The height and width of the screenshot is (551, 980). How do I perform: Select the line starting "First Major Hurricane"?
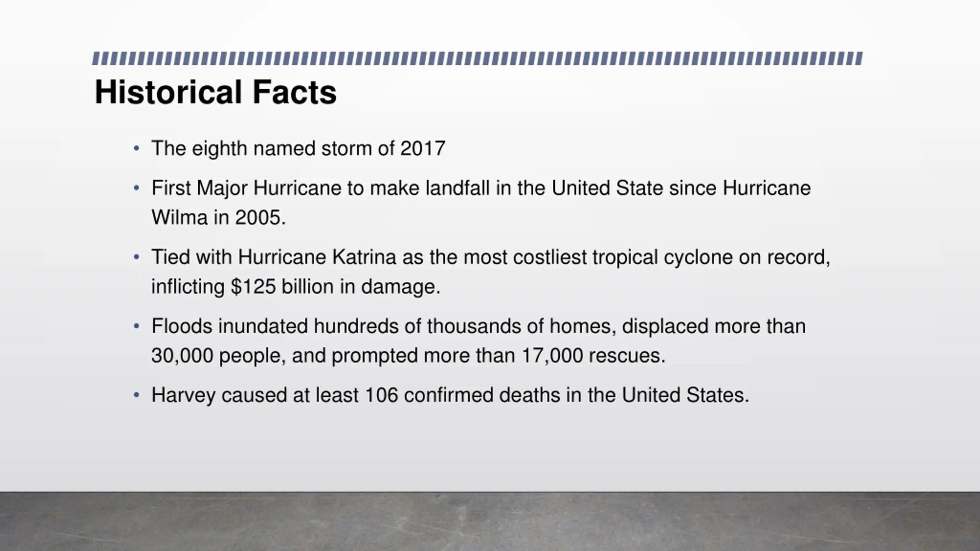click(481, 188)
